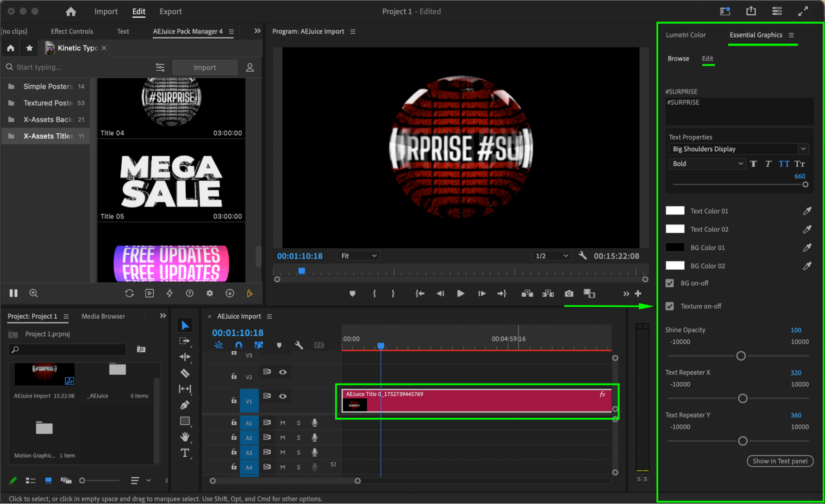Uncheck the BG on-off checkbox
Image resolution: width=825 pixels, height=504 pixels.
click(670, 283)
